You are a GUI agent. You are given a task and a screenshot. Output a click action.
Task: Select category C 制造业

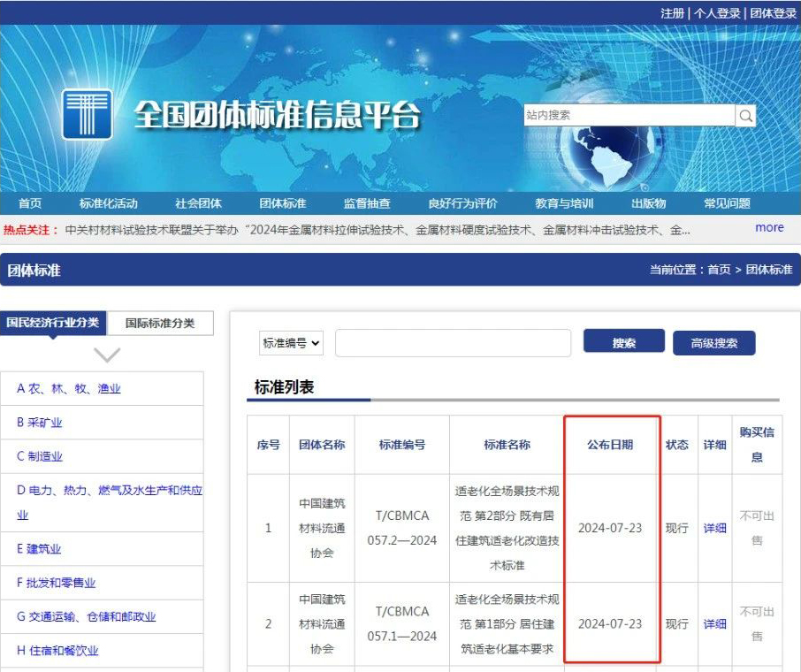pyautogui.click(x=39, y=456)
